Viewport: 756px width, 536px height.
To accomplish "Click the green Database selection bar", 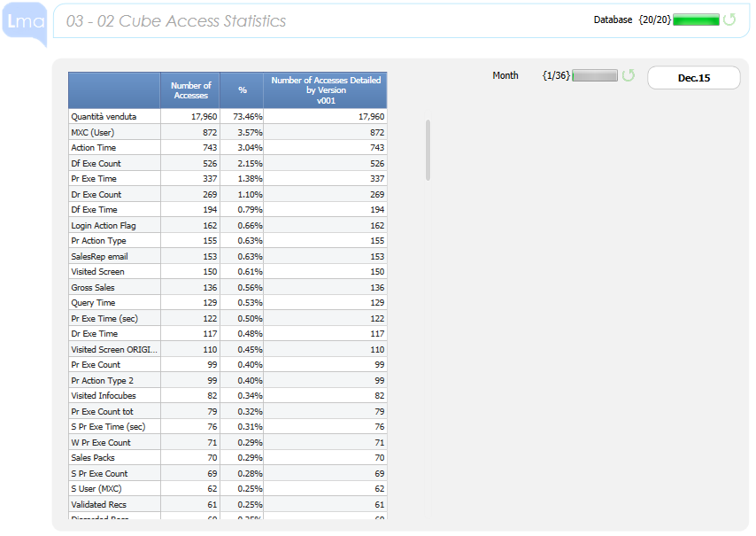I will [x=696, y=19].
